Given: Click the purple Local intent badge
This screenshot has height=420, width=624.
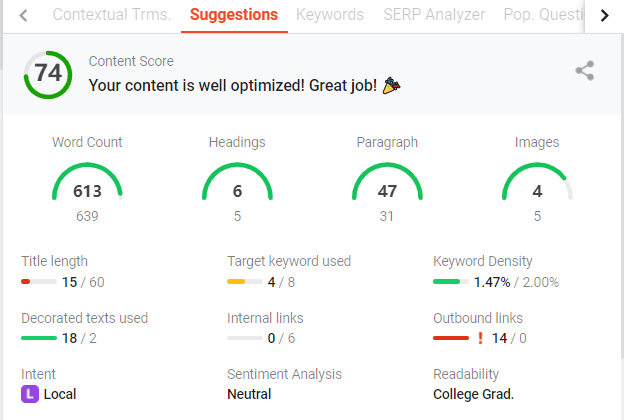Looking at the screenshot, I should click(x=30, y=394).
